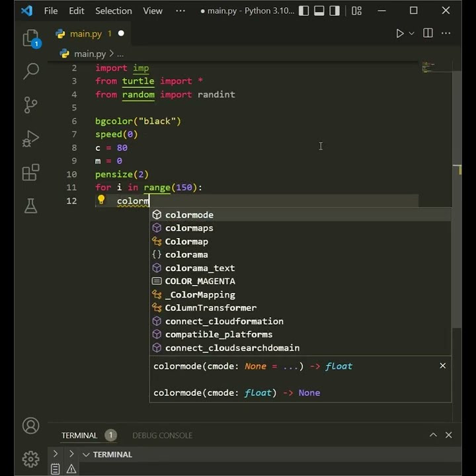Run the Python file with play button

click(x=400, y=34)
